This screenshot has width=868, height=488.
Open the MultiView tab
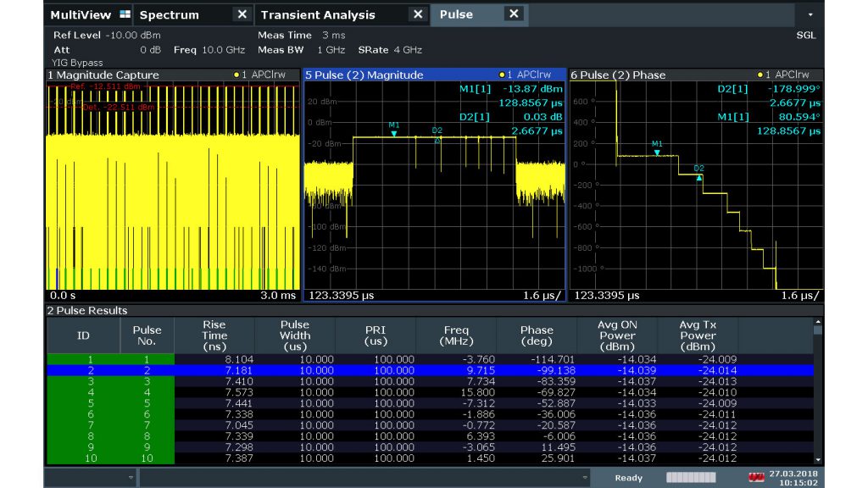(81, 14)
